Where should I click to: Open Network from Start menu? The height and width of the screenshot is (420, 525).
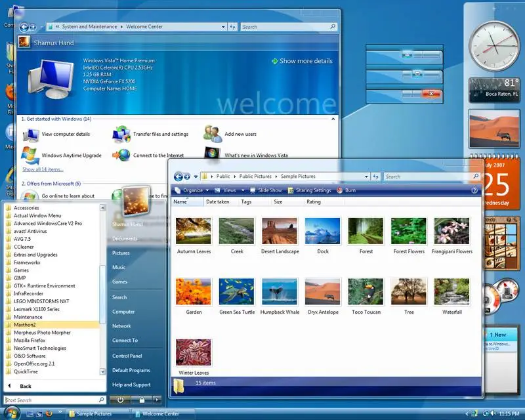click(121, 326)
